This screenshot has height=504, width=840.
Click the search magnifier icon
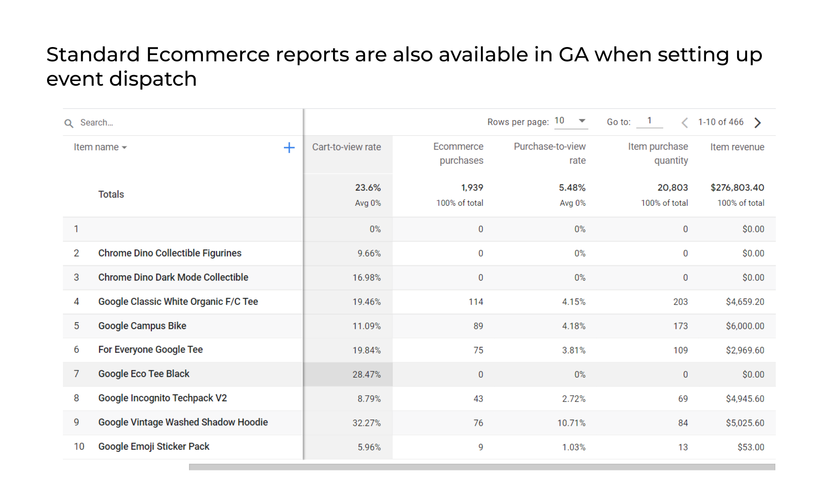pos(69,123)
